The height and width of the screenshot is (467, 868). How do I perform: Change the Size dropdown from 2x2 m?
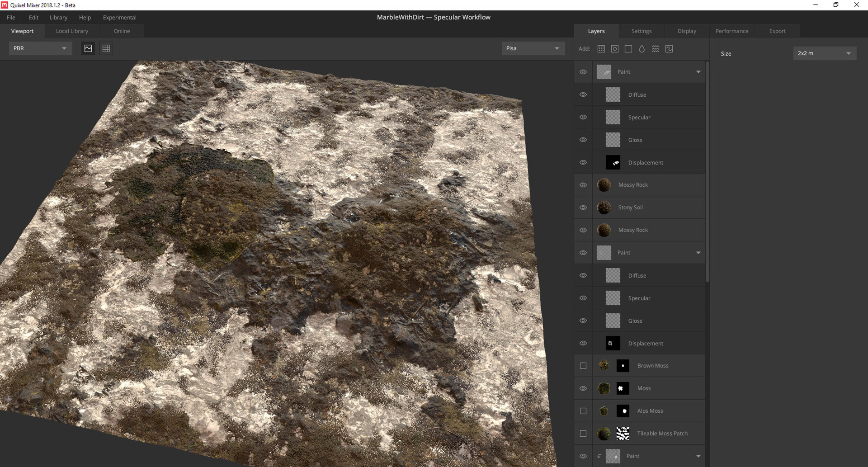click(x=824, y=53)
